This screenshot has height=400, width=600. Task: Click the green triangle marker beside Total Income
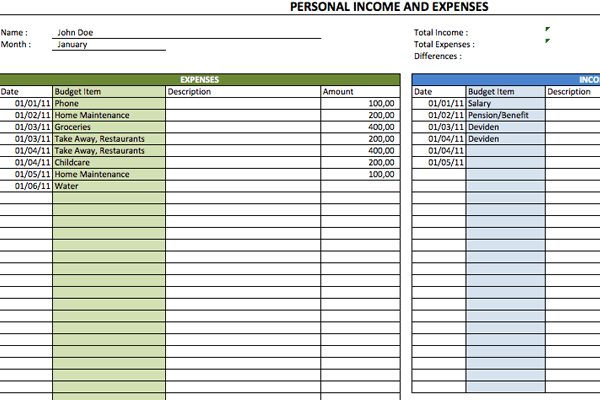coord(547,29)
